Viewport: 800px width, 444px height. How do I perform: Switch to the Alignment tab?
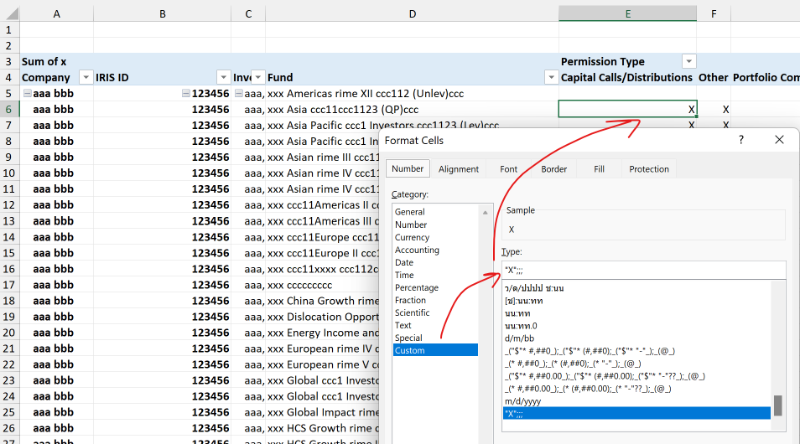coord(458,169)
